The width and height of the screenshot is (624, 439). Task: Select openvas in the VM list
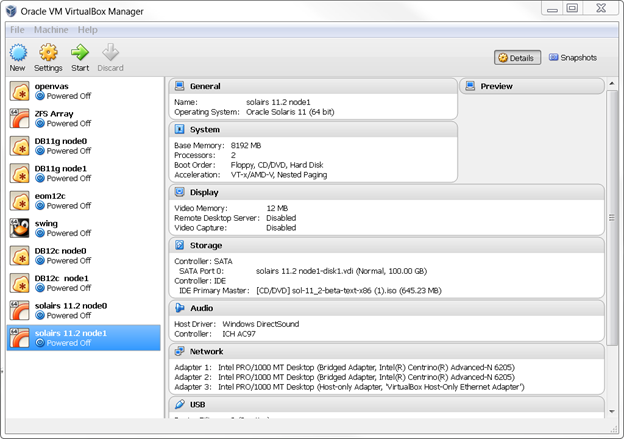(x=84, y=91)
